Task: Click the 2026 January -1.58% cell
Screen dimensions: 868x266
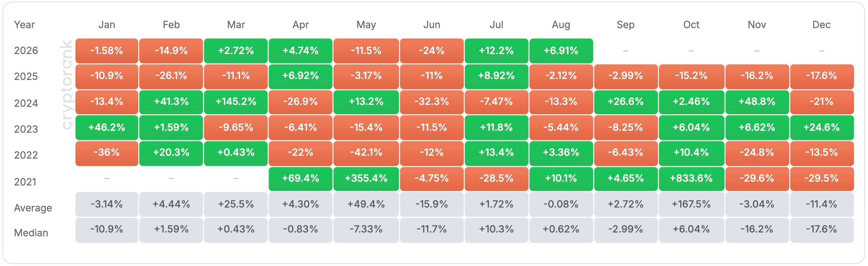Action: (x=106, y=51)
